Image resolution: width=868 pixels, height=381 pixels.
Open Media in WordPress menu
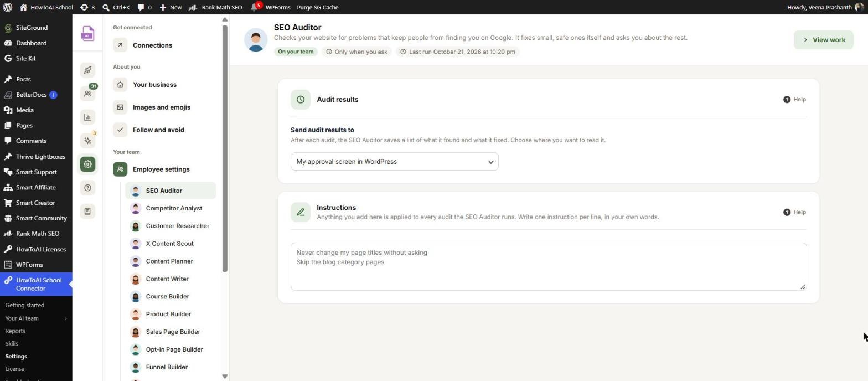click(x=36, y=110)
